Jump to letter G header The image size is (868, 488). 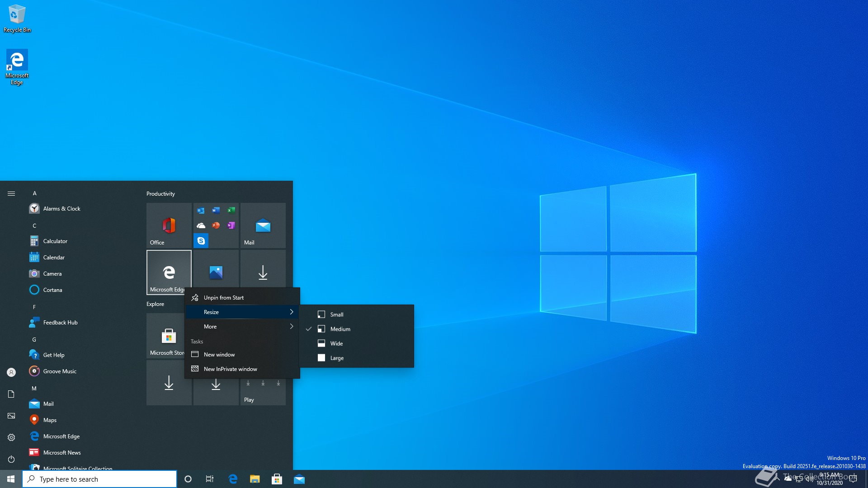click(34, 339)
